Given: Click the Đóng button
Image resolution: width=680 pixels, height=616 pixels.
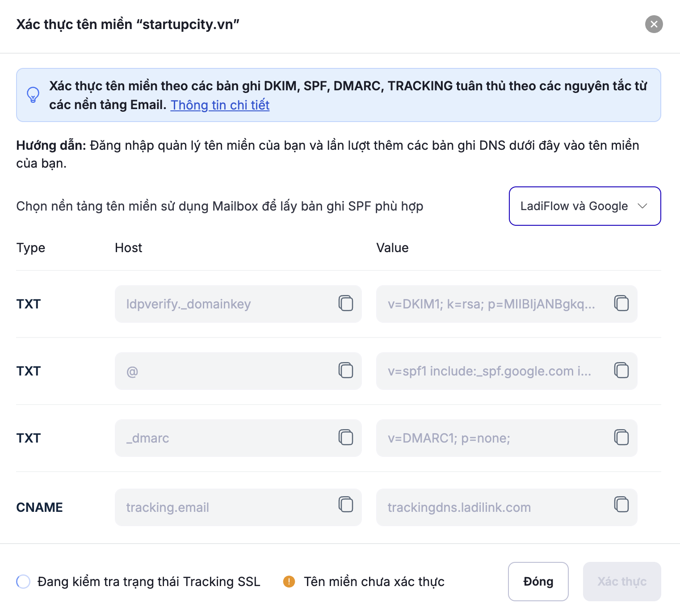Looking at the screenshot, I should coord(538,582).
